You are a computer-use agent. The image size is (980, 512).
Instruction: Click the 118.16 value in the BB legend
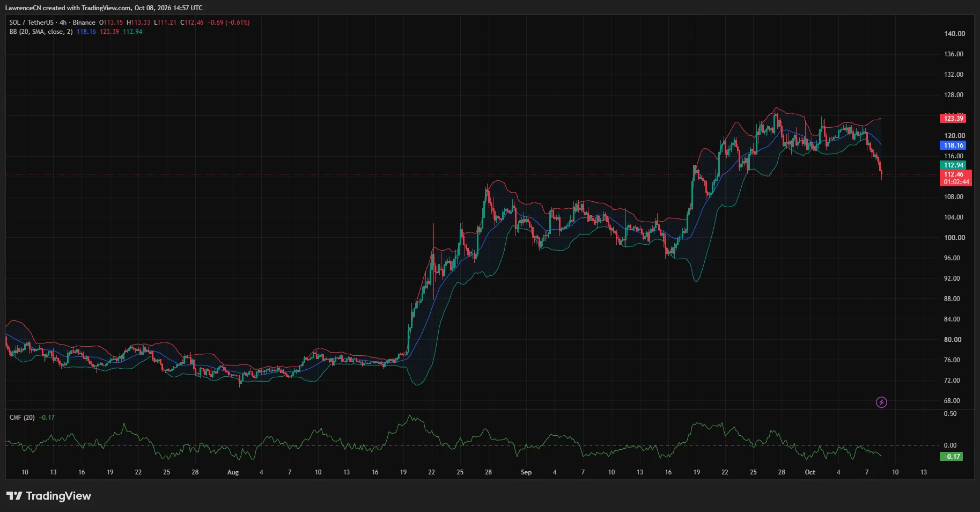[x=86, y=32]
